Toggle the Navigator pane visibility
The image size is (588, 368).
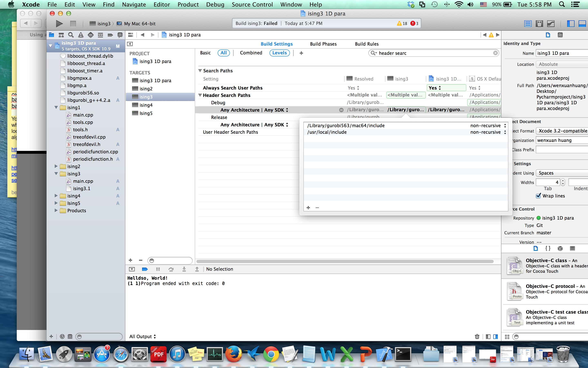[570, 24]
